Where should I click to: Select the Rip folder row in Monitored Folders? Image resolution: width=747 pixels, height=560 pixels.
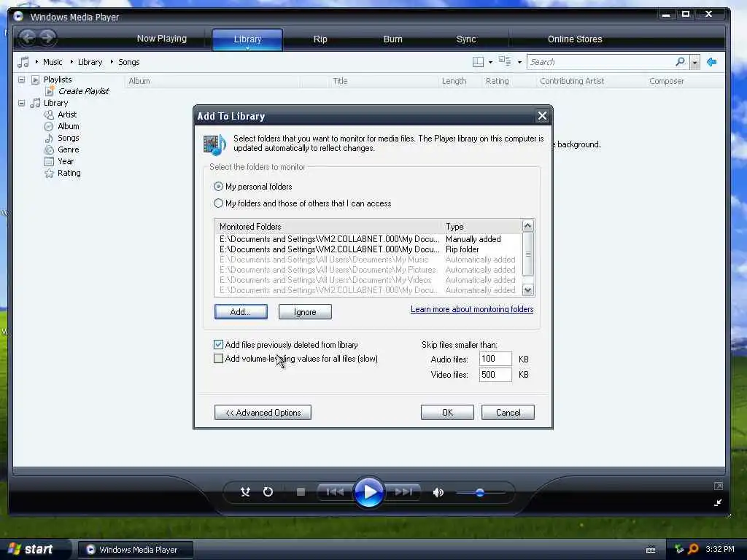point(368,249)
